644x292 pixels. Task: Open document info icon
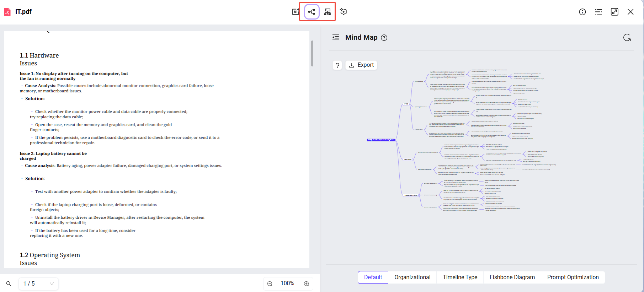pyautogui.click(x=582, y=12)
